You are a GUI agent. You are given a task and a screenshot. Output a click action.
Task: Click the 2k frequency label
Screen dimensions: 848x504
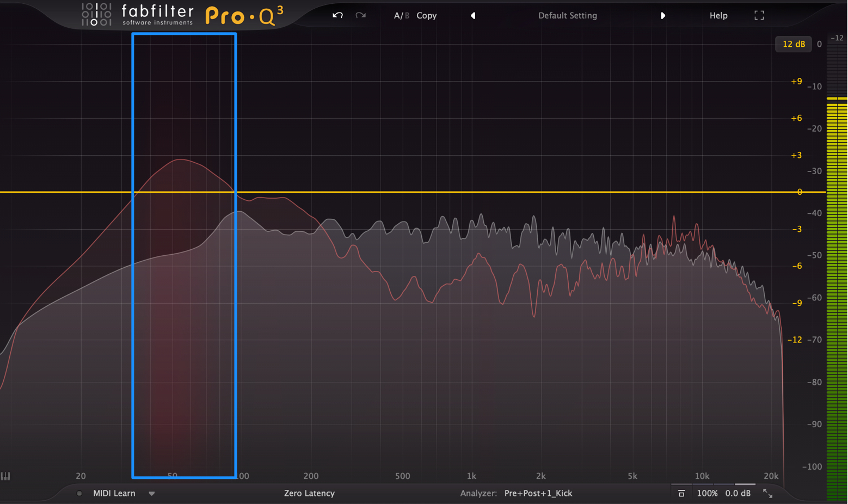(x=540, y=476)
